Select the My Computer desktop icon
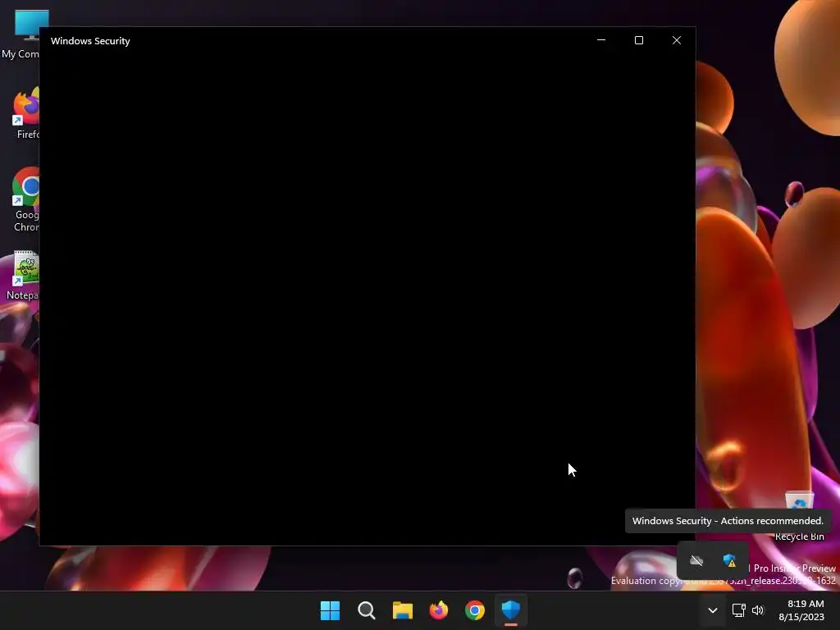 click(21, 34)
